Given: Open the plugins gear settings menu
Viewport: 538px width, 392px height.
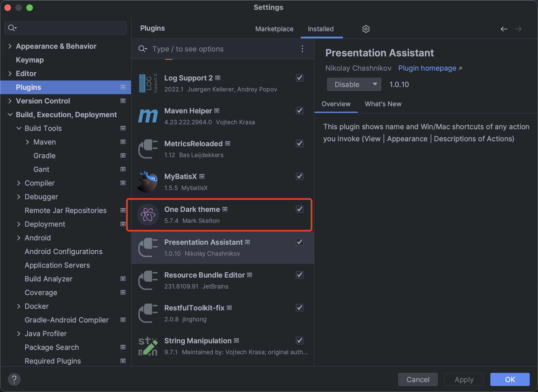Looking at the screenshot, I should (x=366, y=29).
